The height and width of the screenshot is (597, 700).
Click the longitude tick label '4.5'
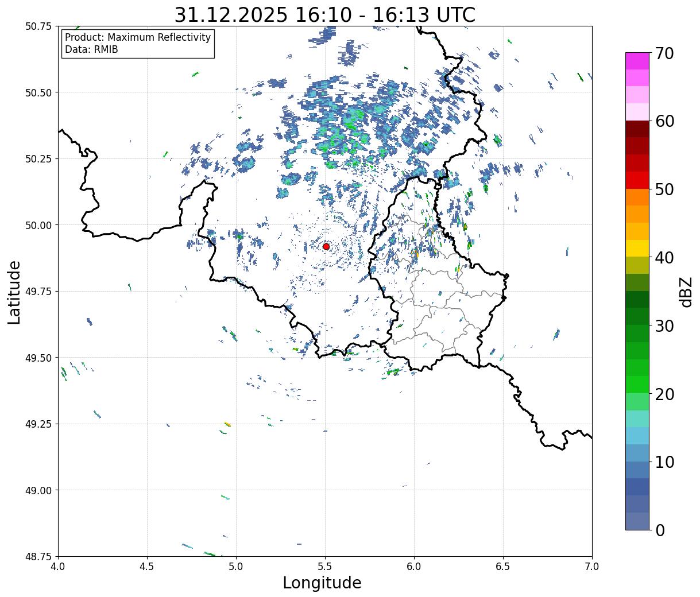(147, 567)
